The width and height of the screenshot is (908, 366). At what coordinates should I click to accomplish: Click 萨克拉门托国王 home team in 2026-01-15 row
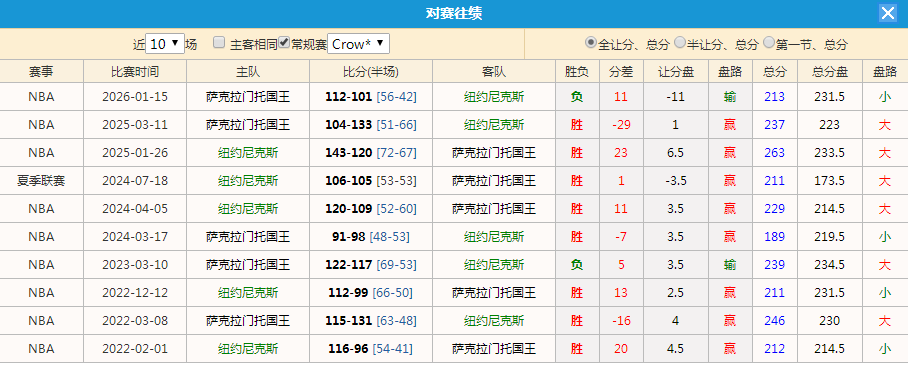pos(248,97)
